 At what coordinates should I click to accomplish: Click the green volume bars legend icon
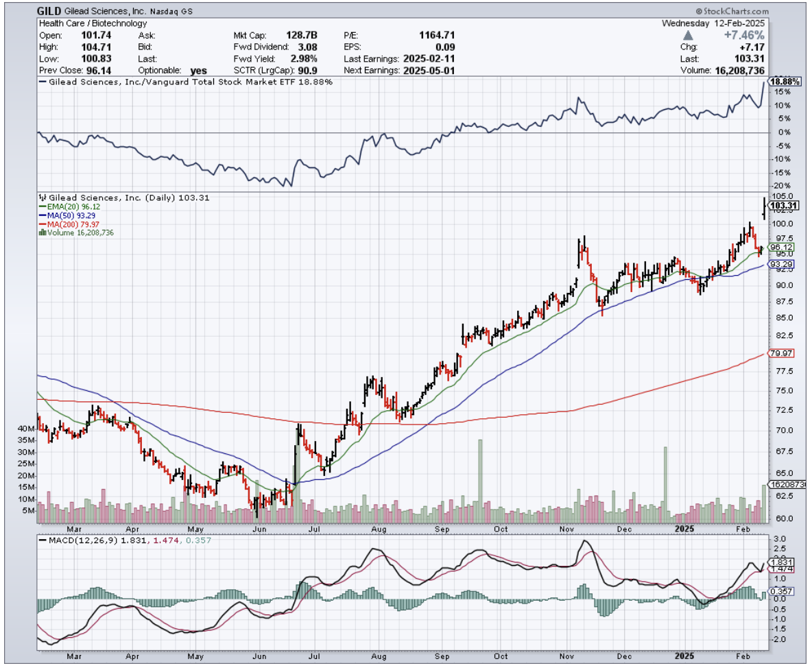tap(43, 233)
